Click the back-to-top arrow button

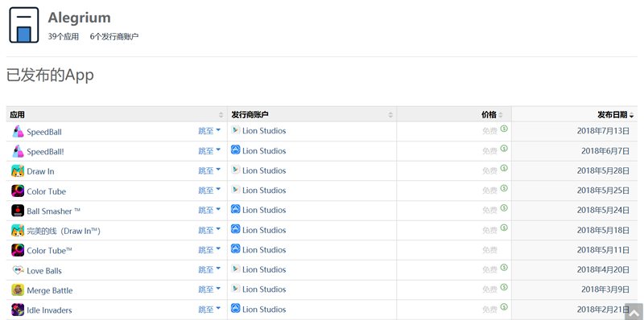pos(634,312)
